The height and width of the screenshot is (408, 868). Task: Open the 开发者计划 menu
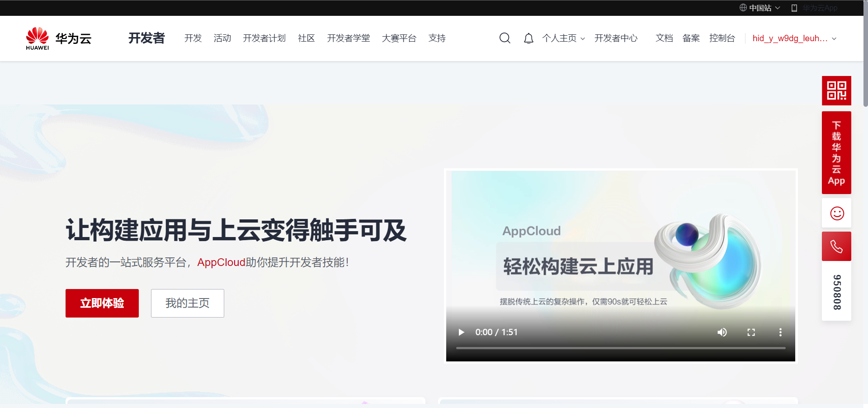(x=264, y=38)
